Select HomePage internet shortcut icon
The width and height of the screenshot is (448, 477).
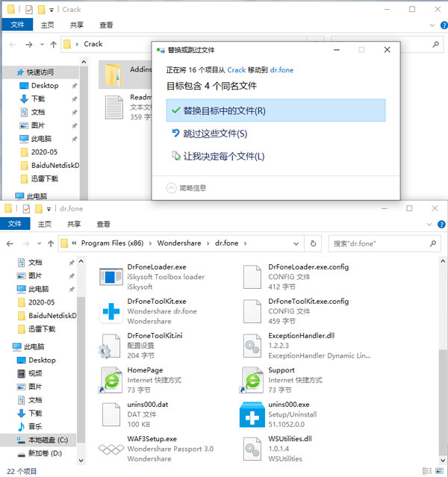pyautogui.click(x=110, y=380)
